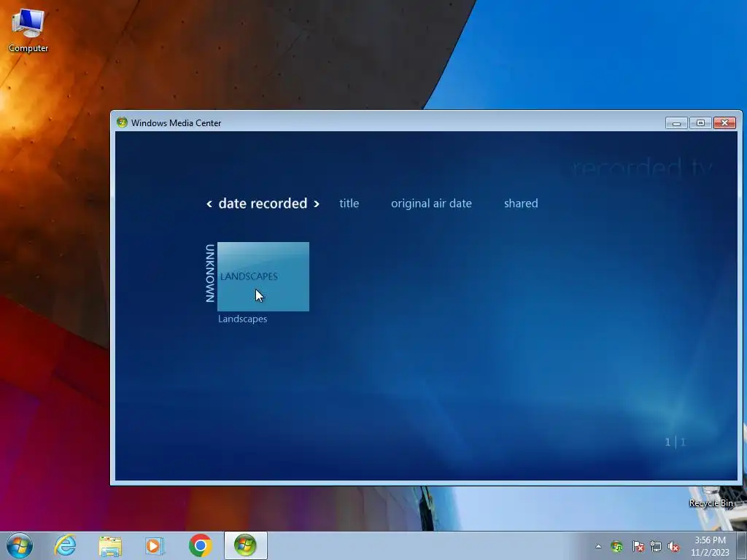This screenshot has height=560, width=747.
Task: Click the left chevron before date recorded
Action: pyautogui.click(x=209, y=204)
